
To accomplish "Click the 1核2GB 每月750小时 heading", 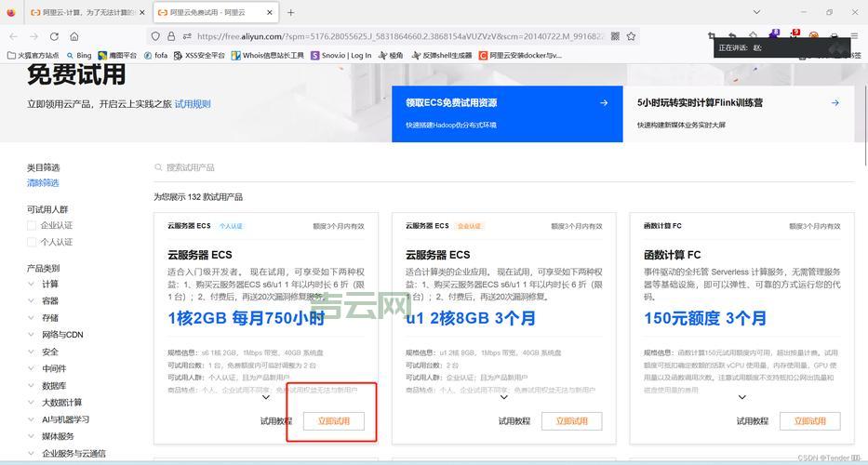I will [246, 318].
